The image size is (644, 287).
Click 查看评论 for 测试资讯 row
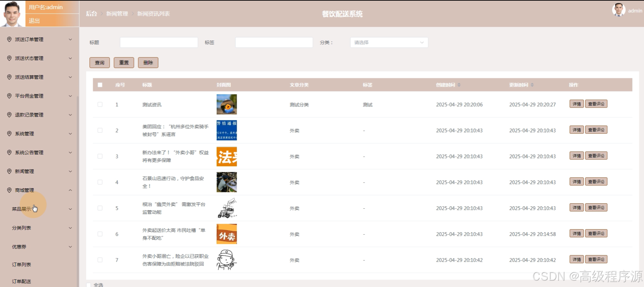pos(596,104)
